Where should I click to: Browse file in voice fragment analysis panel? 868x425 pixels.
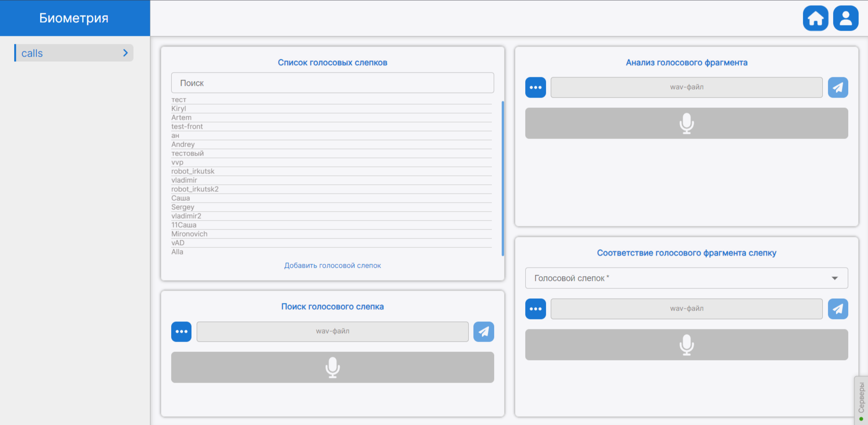535,88
